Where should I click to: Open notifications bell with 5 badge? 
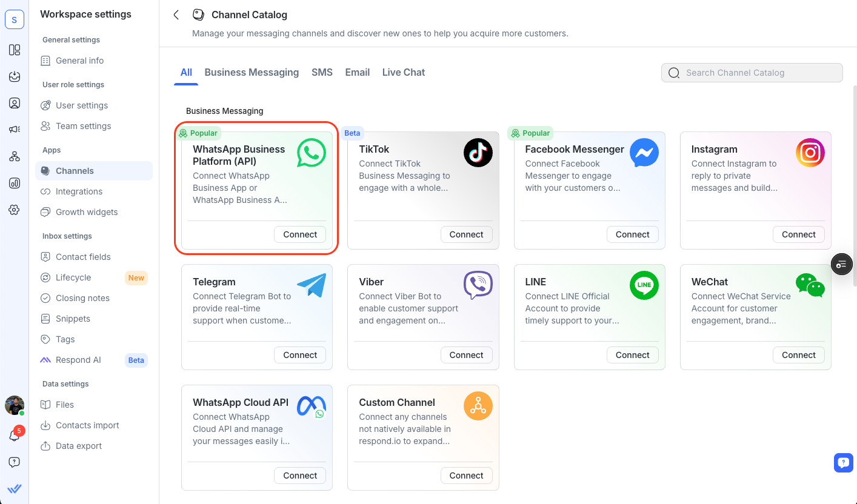pos(14,436)
